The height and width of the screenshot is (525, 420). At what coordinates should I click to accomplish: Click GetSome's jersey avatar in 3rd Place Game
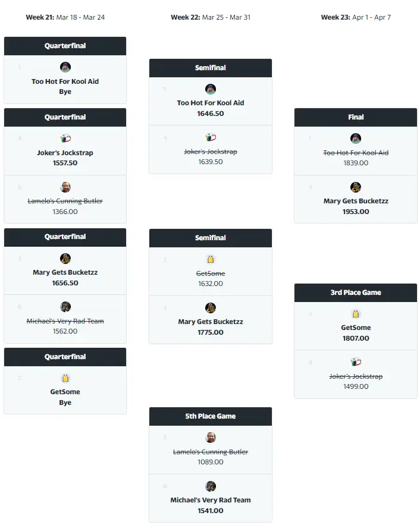[356, 314]
